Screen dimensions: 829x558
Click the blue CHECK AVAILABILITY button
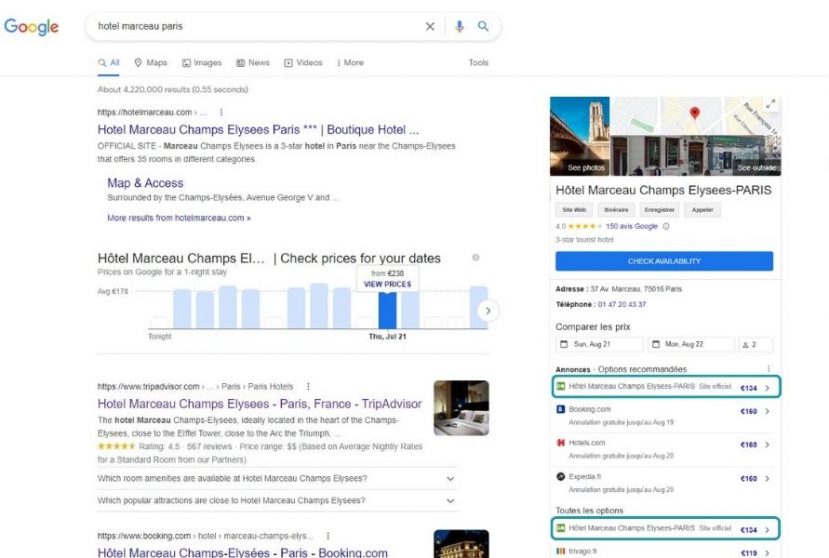(664, 261)
